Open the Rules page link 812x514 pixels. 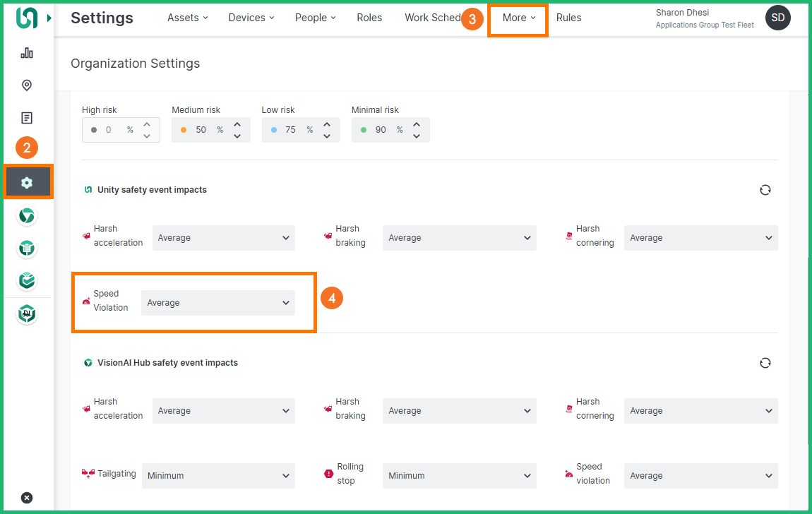(568, 18)
